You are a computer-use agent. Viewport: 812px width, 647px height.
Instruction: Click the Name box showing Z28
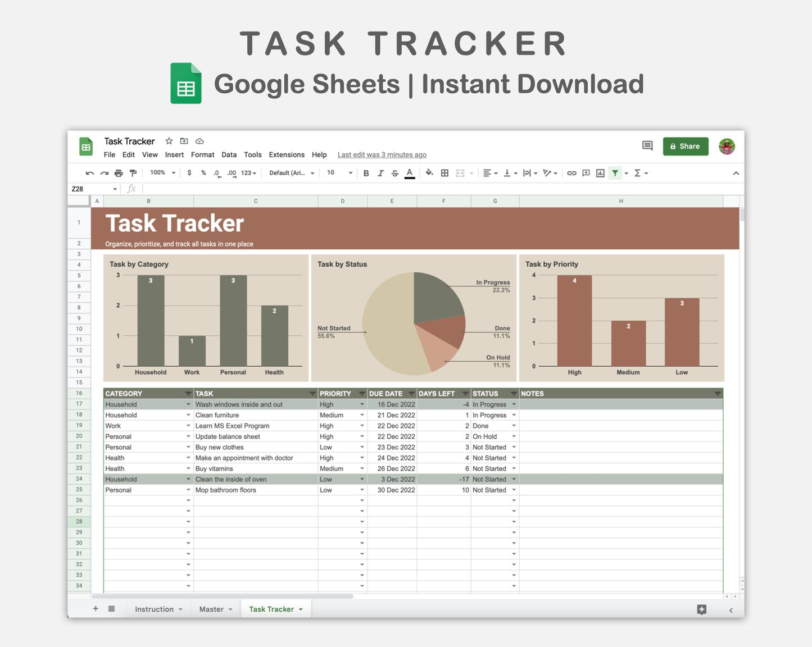pyautogui.click(x=94, y=189)
